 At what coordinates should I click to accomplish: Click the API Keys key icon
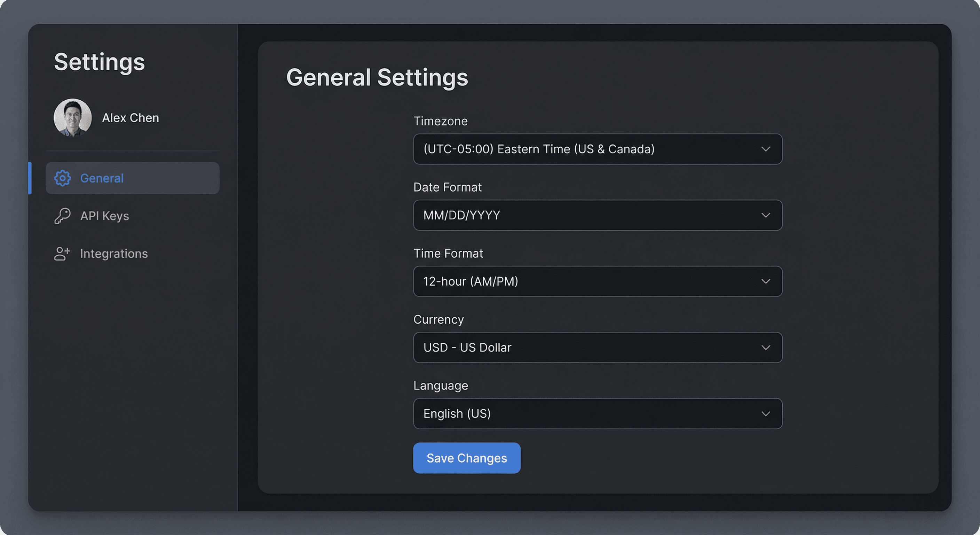[62, 216]
